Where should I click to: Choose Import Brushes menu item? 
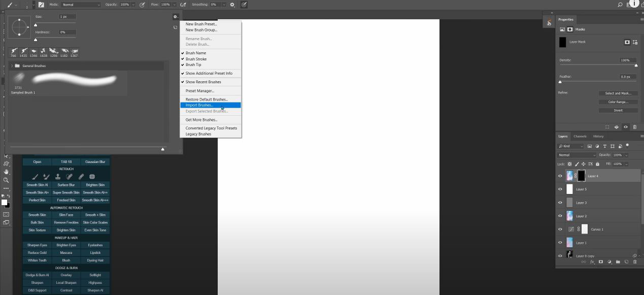(x=211, y=105)
